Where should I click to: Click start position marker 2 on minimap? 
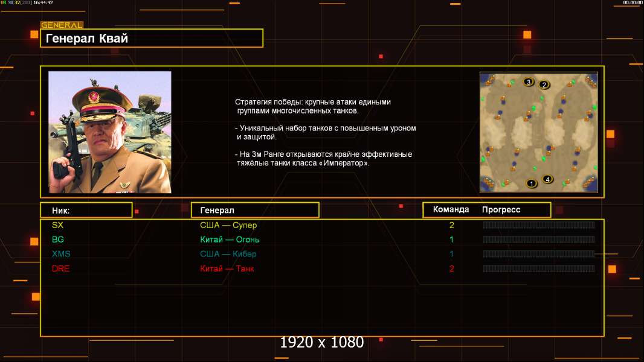coord(544,84)
